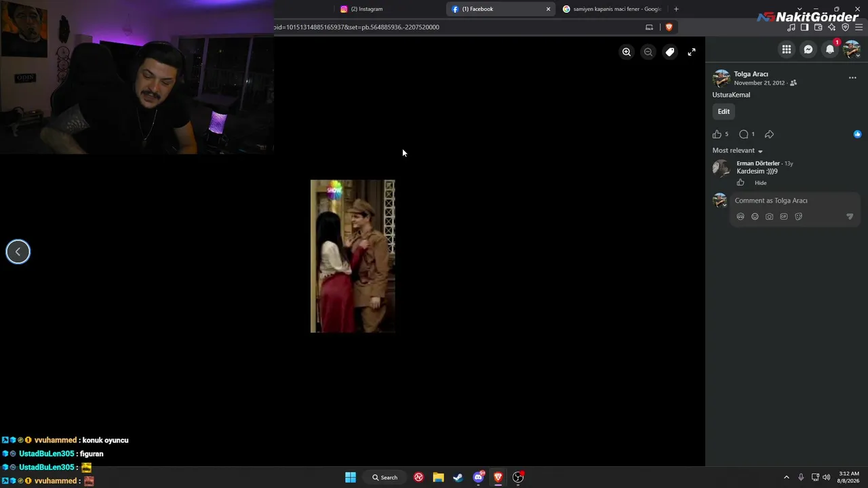Show hidden system tray icons

(787, 477)
